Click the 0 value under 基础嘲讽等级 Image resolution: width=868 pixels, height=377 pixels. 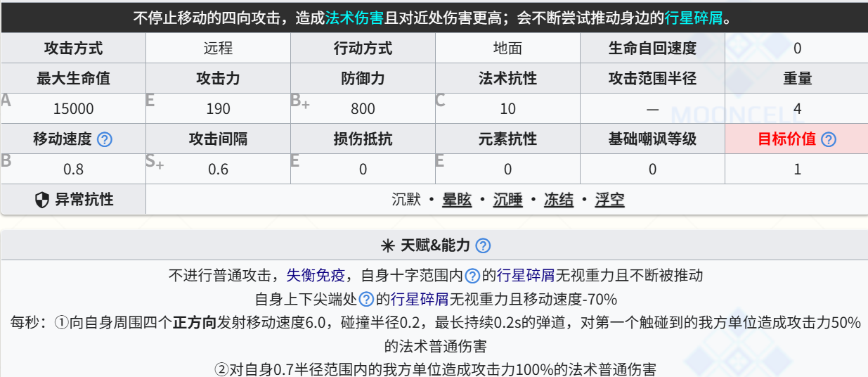pos(652,170)
